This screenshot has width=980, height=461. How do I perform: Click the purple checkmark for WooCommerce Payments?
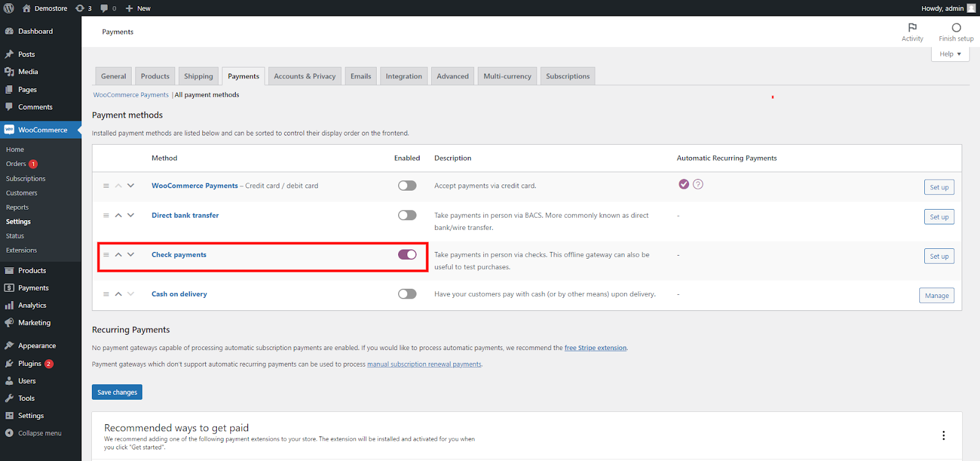point(684,184)
